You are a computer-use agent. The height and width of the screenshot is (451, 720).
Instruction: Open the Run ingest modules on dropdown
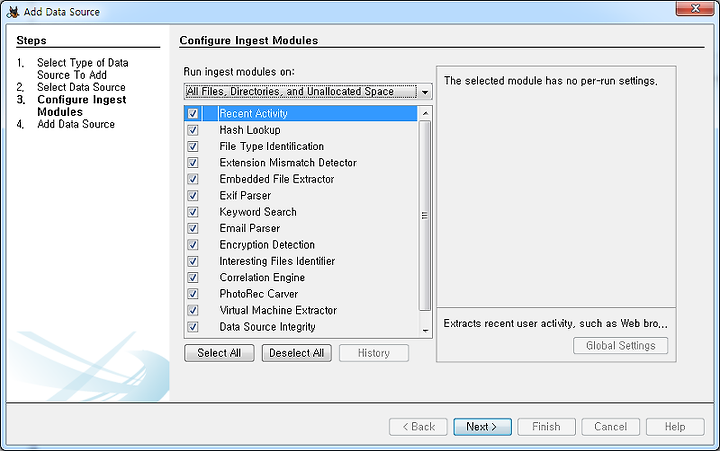[x=308, y=91]
